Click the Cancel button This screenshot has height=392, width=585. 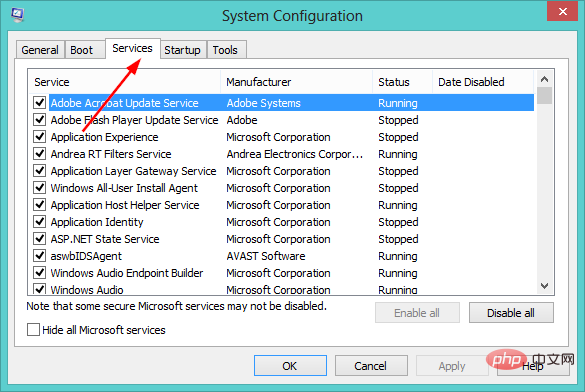point(371,366)
